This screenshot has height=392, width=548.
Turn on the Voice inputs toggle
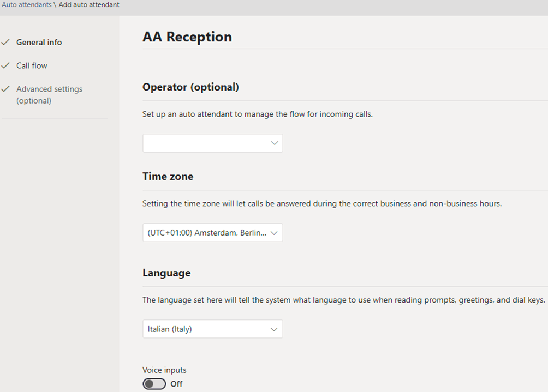pos(154,384)
